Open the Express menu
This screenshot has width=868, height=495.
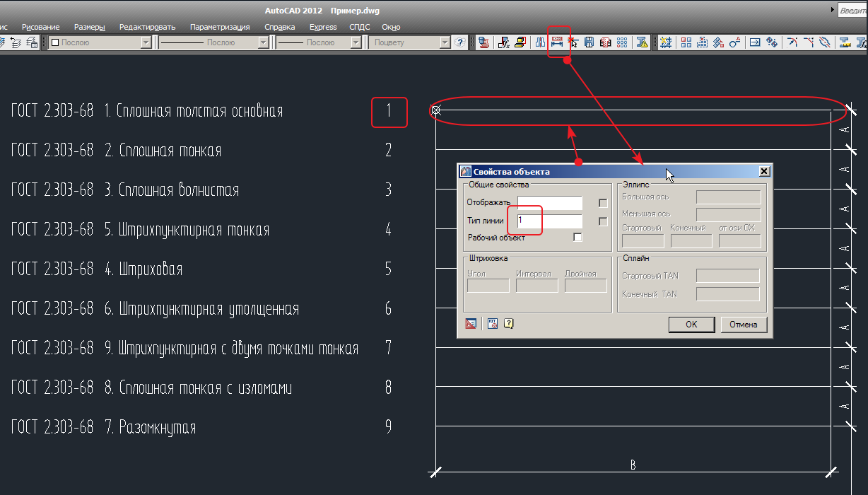point(323,27)
